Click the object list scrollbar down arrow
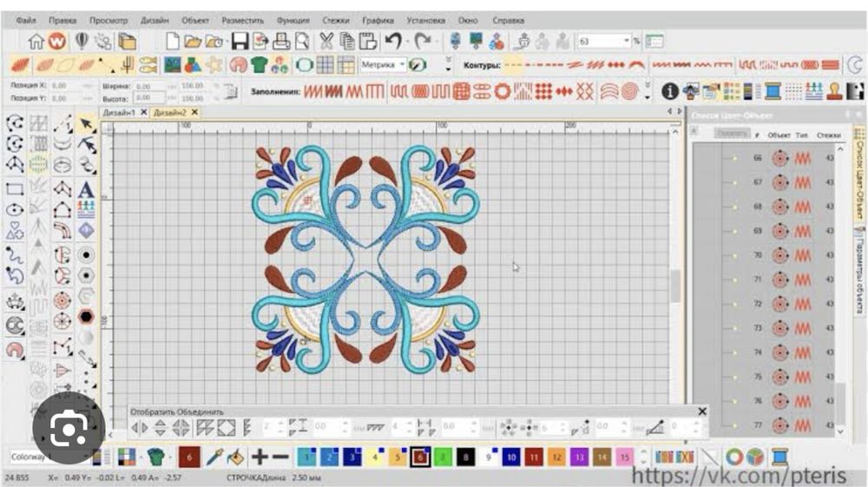The width and height of the screenshot is (868, 487). (x=840, y=431)
